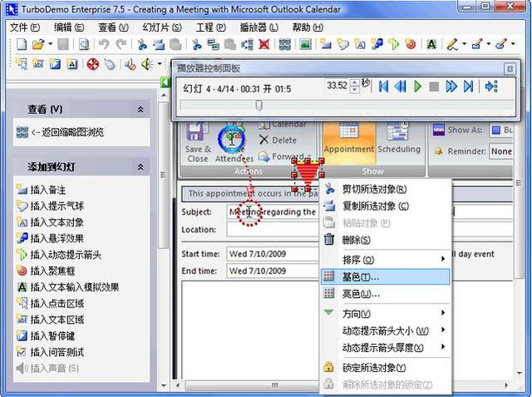Image resolution: width=532 pixels, height=397 pixels.
Task: Open the dropdown arrow next to pencil tool
Action: click(464, 44)
